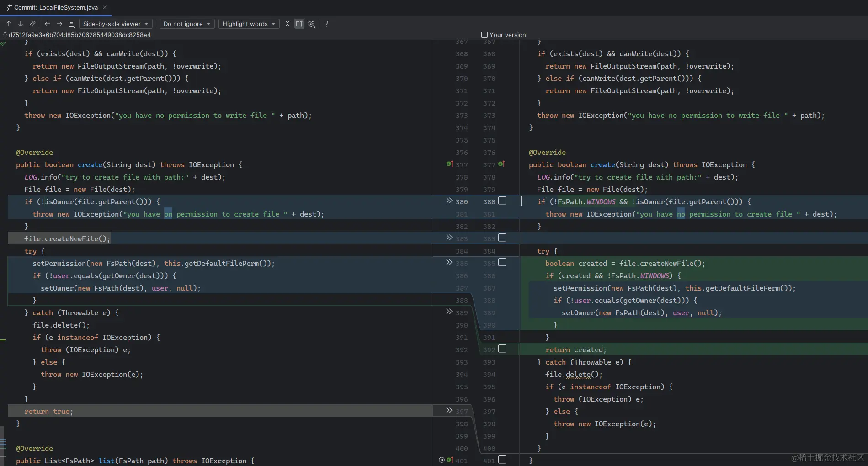Viewport: 868px width, 466px height.
Task: Click 'if (created && !FsPath.WINDOWS) {' line
Action: point(613,275)
